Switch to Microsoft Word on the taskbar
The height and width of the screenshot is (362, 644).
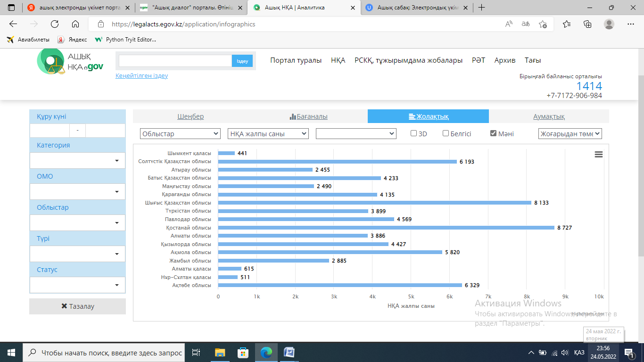[289, 352]
